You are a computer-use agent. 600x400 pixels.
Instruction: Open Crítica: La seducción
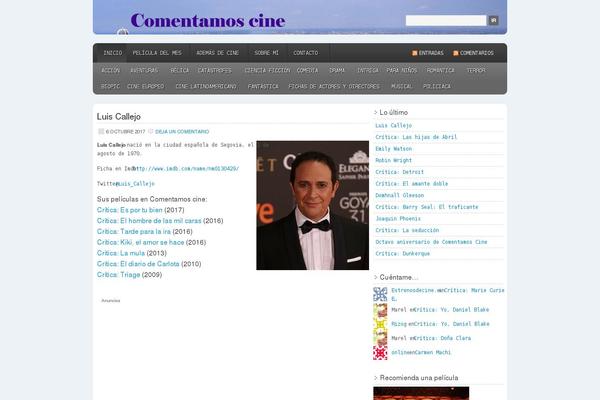(407, 230)
